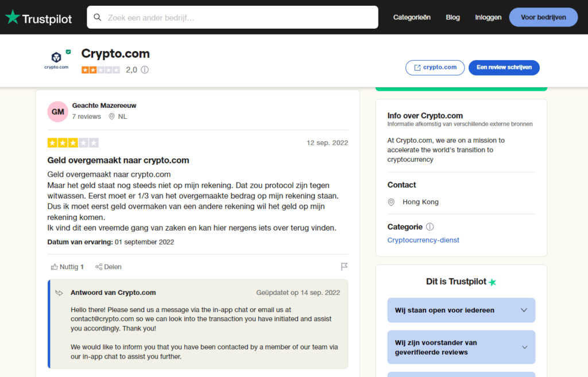This screenshot has width=588, height=377.
Task: Open the Blog menu item
Action: pos(452,17)
